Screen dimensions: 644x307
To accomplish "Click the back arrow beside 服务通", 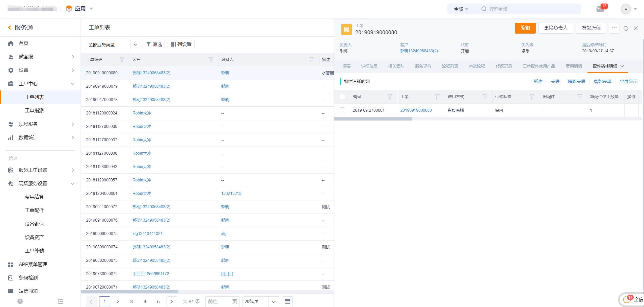I will [10, 28].
